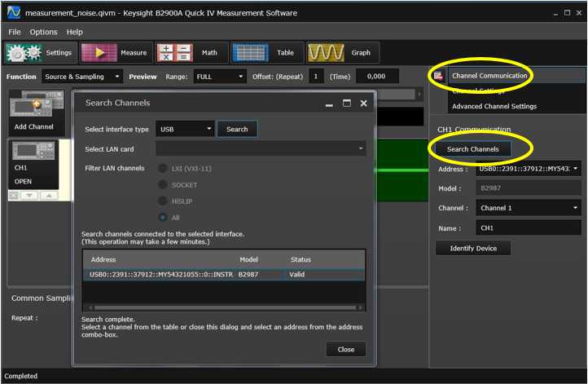Open the Preview Range FULL dropdown

pos(220,77)
